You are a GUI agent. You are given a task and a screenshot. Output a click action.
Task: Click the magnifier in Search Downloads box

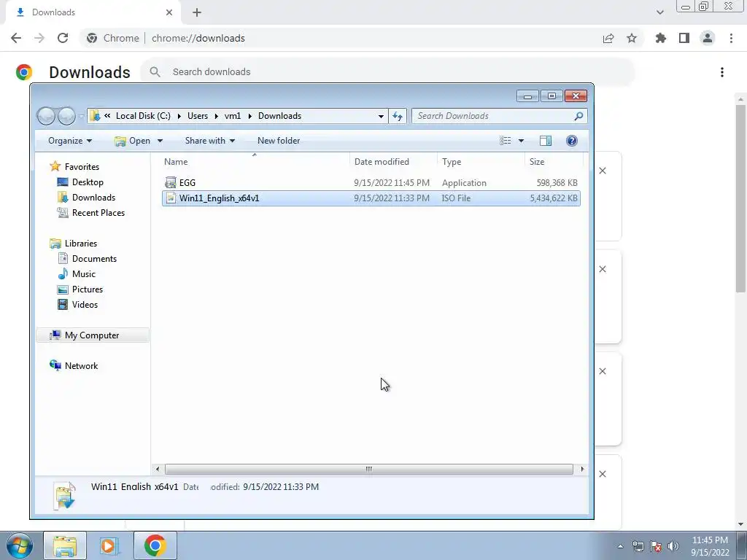(x=578, y=116)
